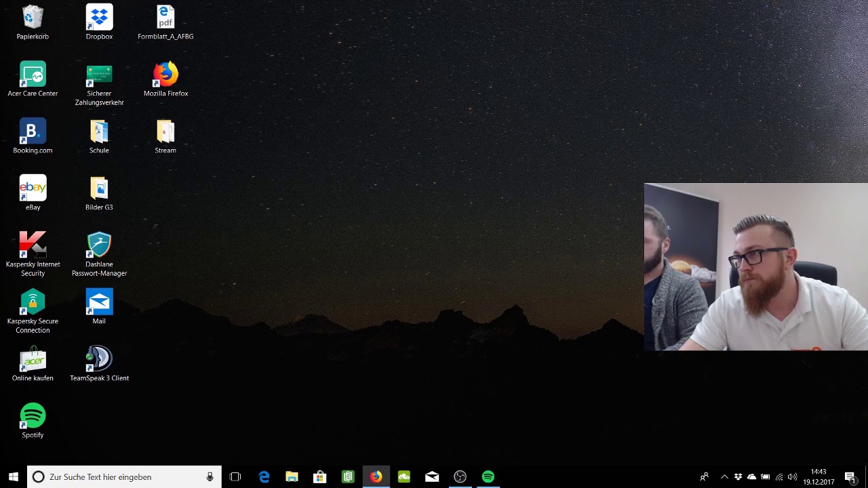Open the Wi-Fi network tray icon
This screenshot has height=488, width=868.
(779, 477)
